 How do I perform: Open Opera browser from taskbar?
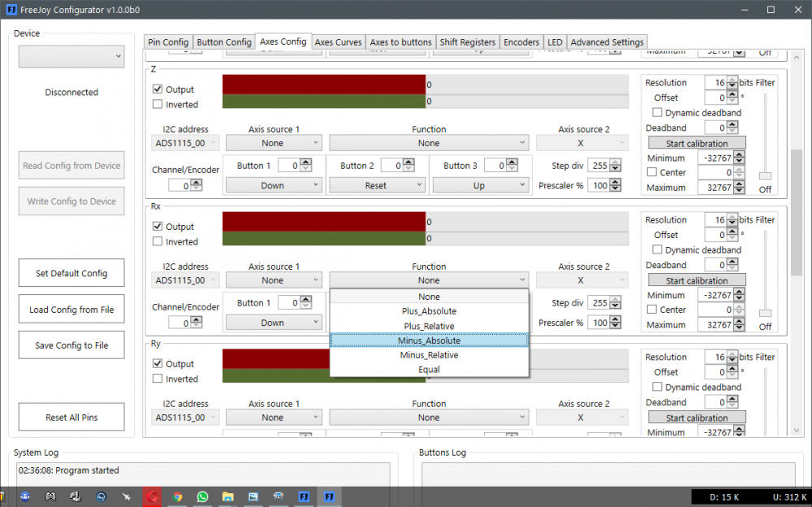click(x=152, y=496)
